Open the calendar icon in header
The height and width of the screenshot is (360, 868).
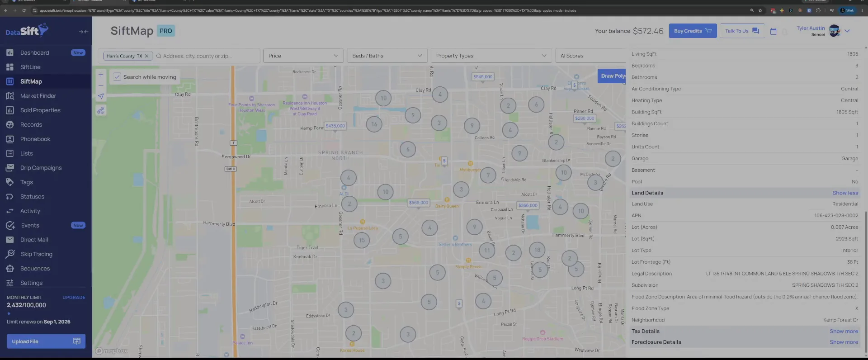(x=773, y=31)
